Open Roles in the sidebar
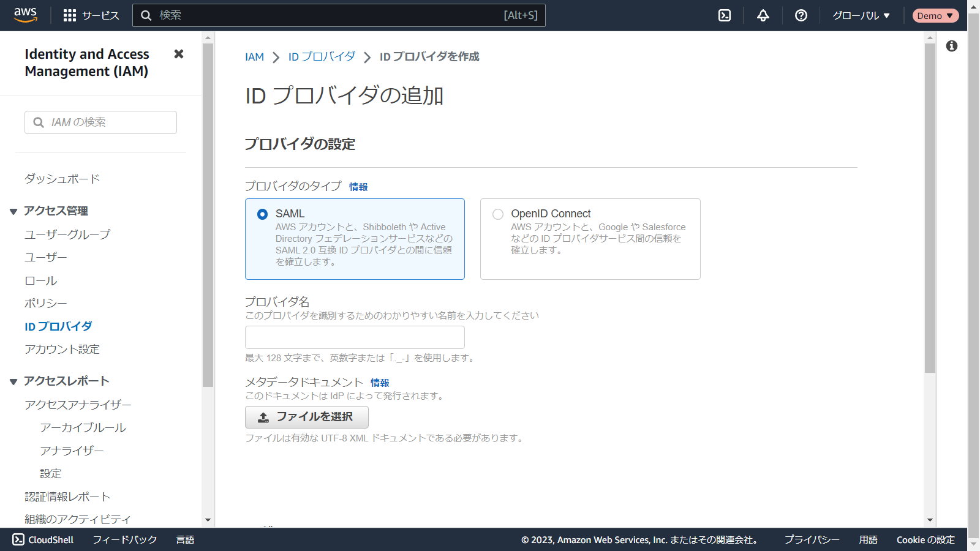Viewport: 980px width, 551px height. [40, 280]
